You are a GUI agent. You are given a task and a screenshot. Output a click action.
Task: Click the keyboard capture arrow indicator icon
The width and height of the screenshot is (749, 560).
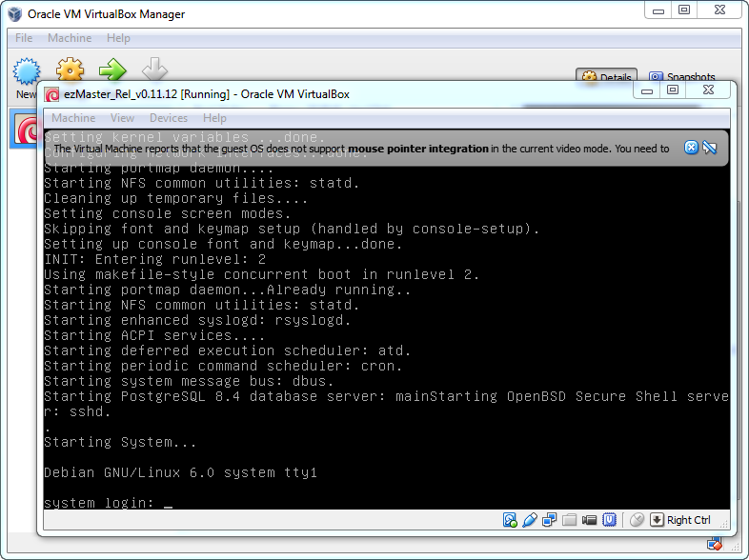click(658, 520)
